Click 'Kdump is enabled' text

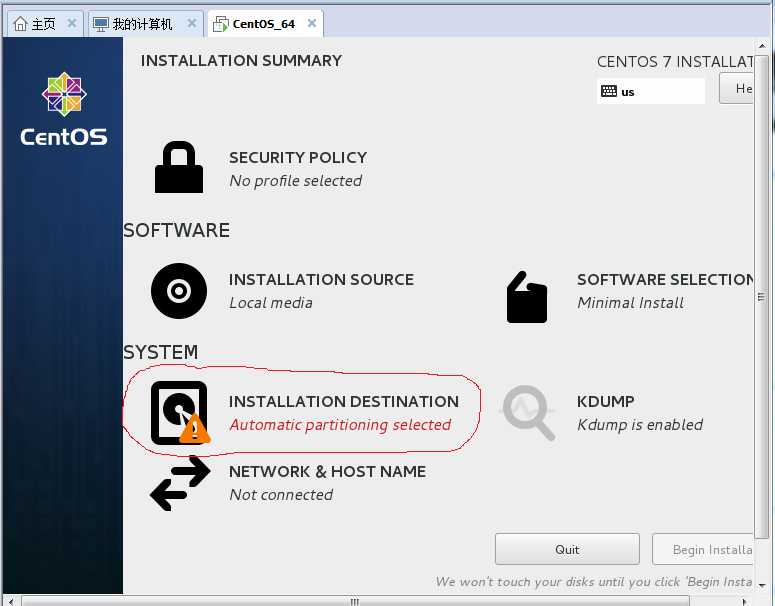coord(640,425)
